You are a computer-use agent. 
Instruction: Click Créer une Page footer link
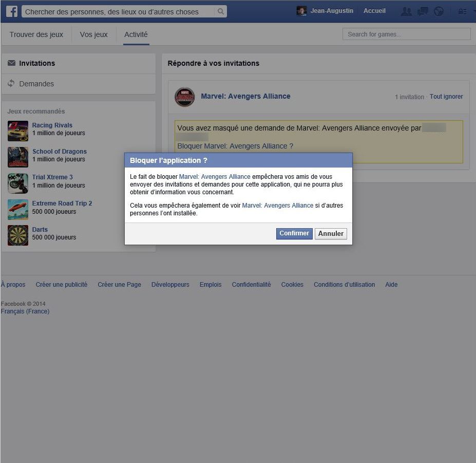[x=119, y=285]
